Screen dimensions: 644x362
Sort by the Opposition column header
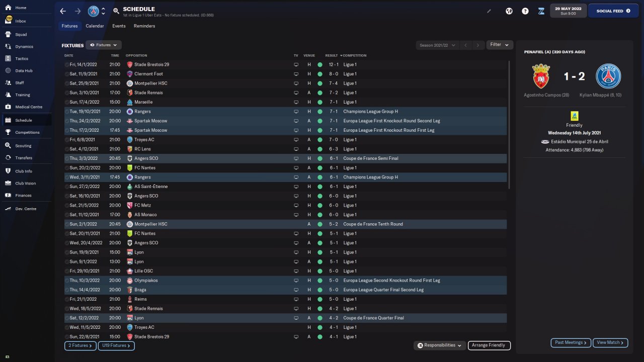[x=136, y=56]
